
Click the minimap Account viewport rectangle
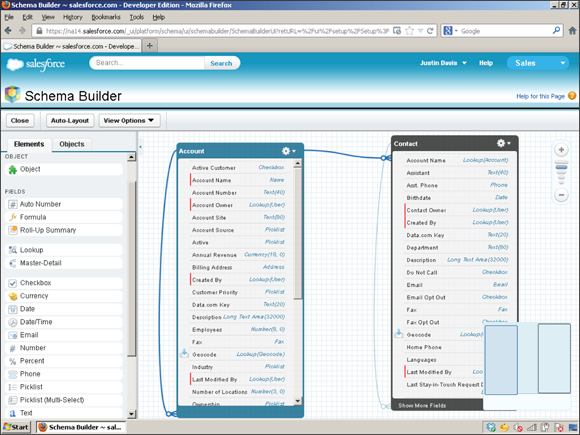point(501,360)
